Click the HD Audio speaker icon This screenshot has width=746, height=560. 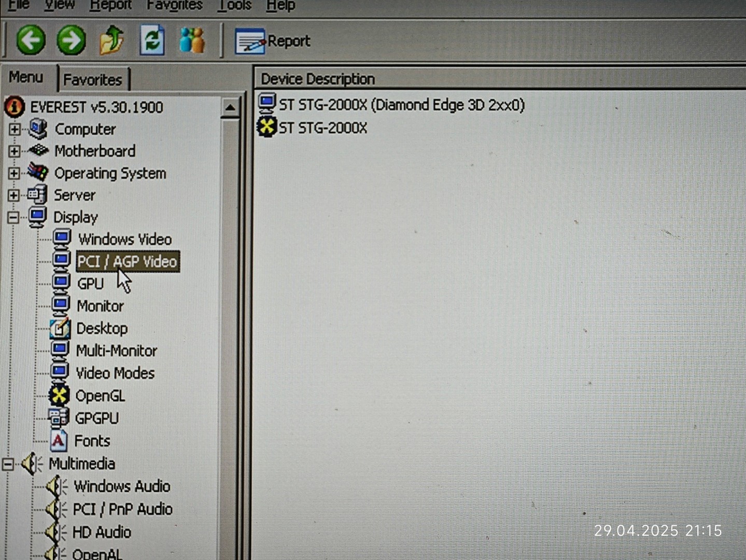coord(55,532)
